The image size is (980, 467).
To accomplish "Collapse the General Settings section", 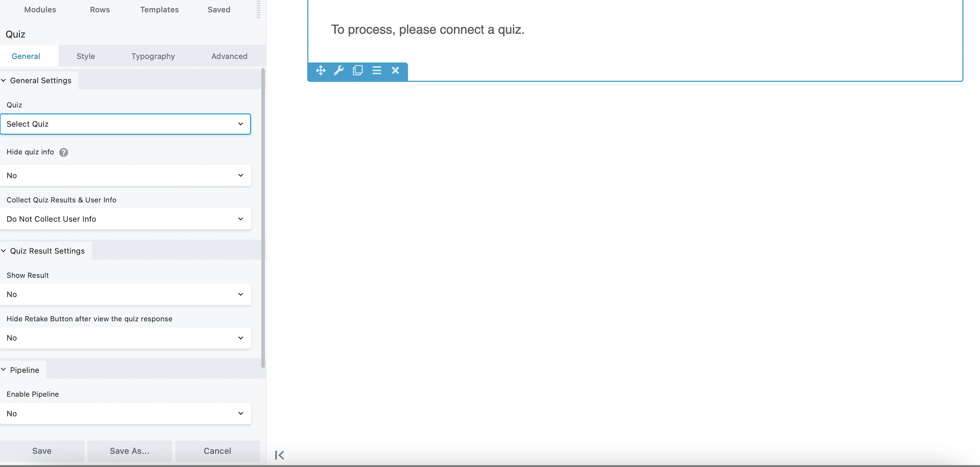I will 4,80.
